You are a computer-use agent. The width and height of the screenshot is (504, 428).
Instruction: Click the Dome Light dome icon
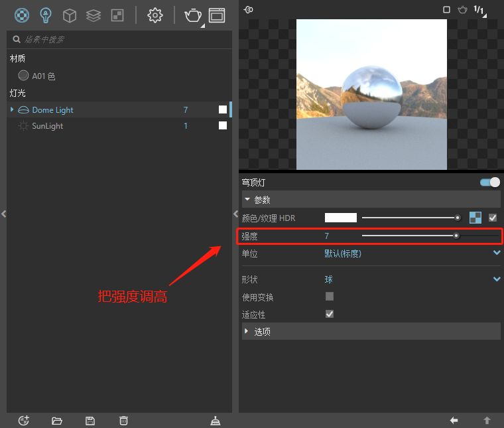pos(23,110)
